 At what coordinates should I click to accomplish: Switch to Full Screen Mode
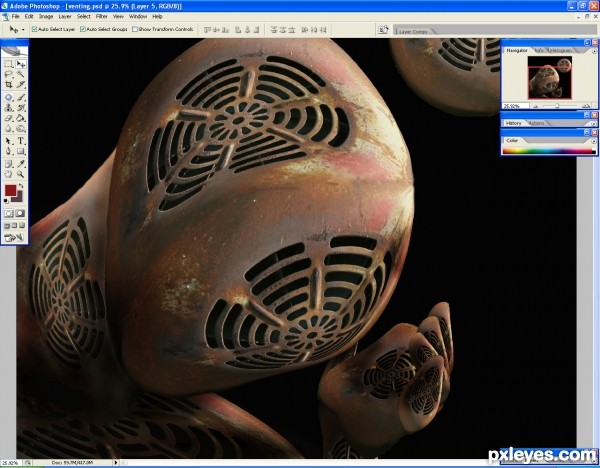point(22,226)
